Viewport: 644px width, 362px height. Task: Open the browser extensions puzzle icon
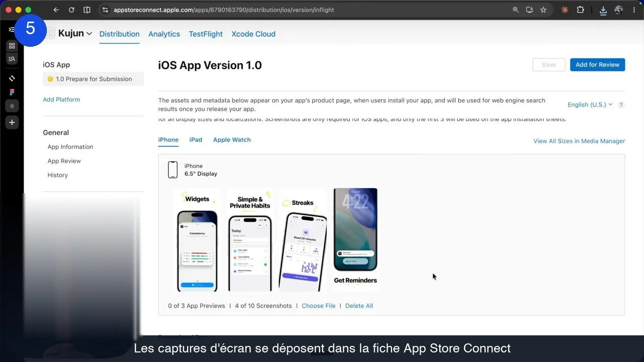[580, 10]
